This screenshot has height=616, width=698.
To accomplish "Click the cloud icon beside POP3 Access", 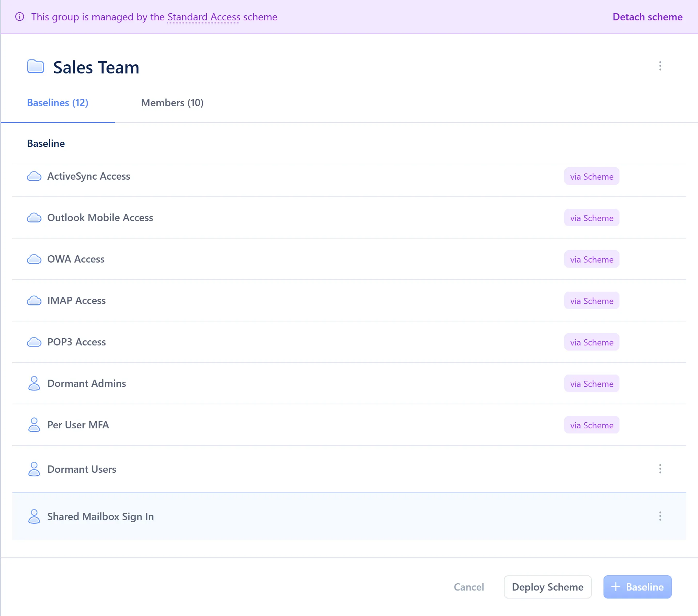I will pyautogui.click(x=34, y=342).
